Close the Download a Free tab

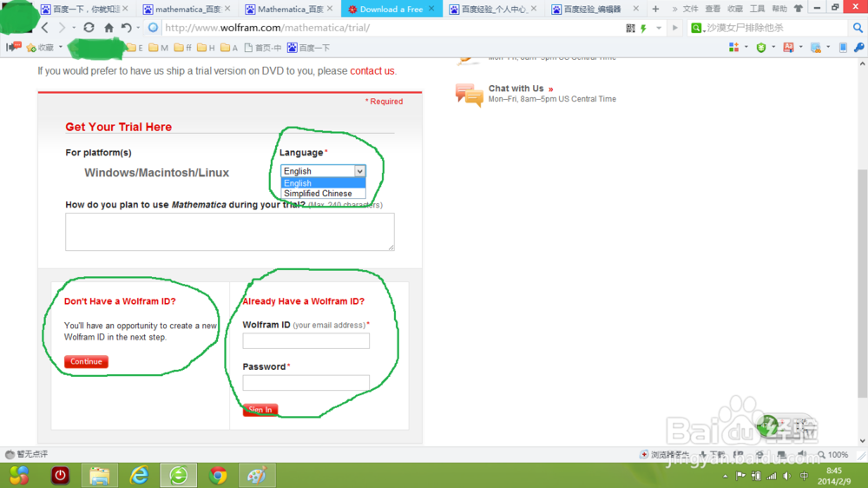coord(431,9)
